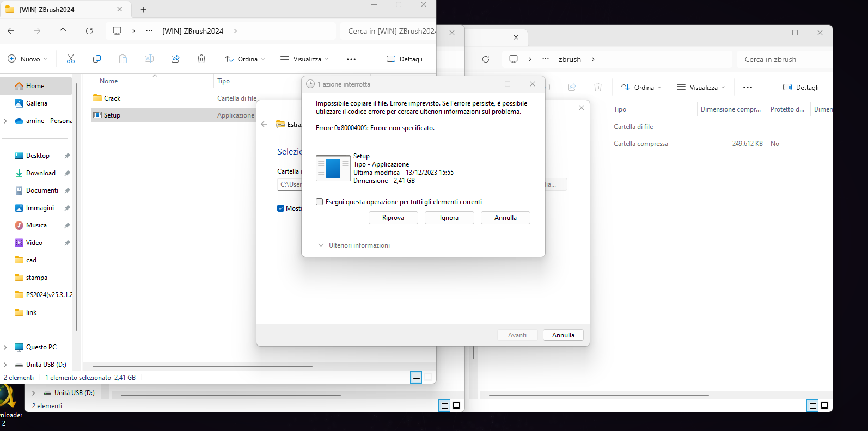Open Musica in the quick access list
This screenshot has width=868, height=431.
36,225
